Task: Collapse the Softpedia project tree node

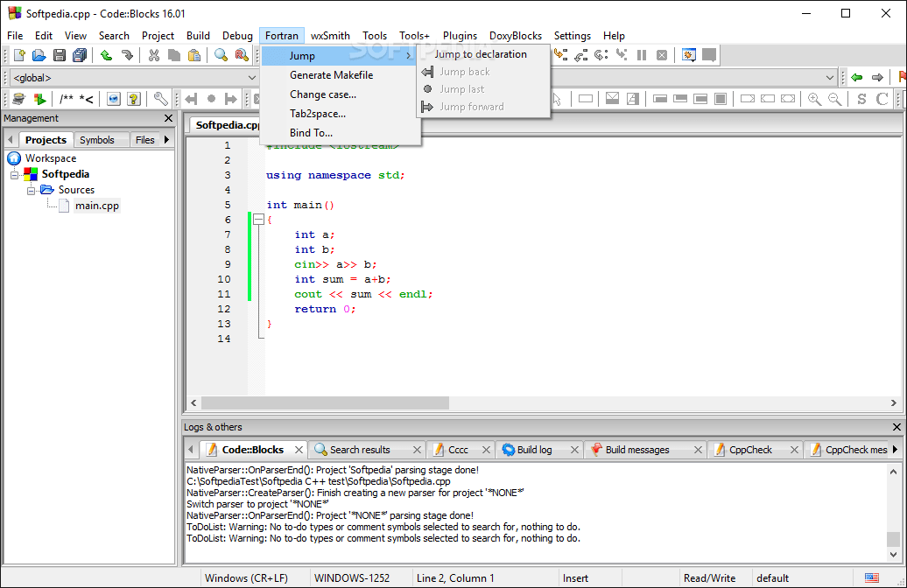Action: pos(15,174)
